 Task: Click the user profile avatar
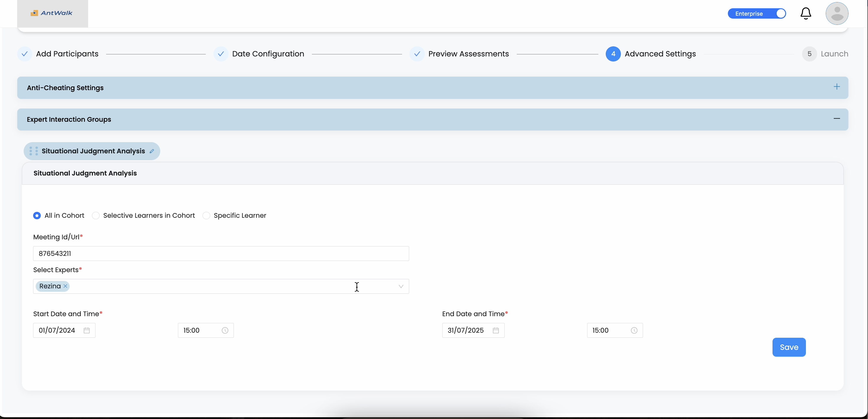[837, 14]
